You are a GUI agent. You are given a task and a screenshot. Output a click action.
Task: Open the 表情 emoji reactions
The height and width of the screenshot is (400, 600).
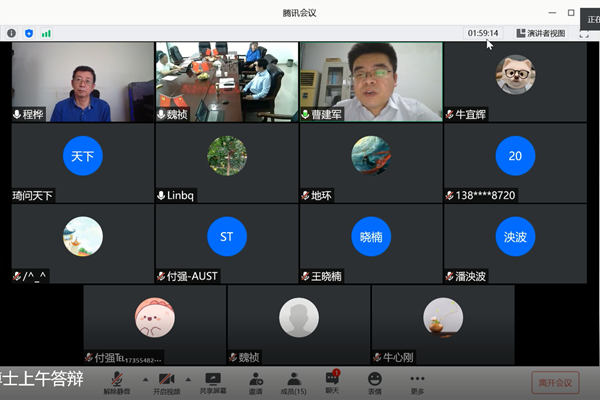click(x=374, y=382)
